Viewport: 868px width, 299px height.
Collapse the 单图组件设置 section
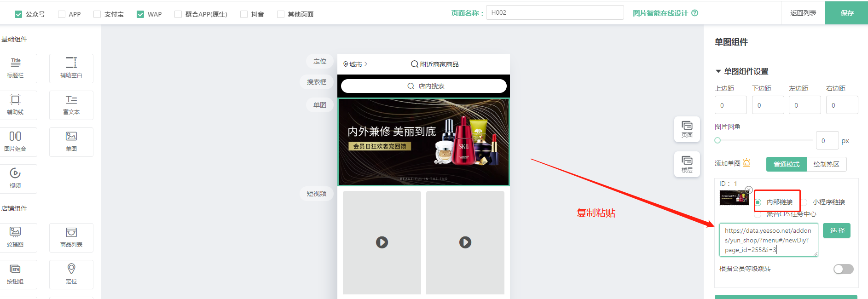(x=718, y=71)
